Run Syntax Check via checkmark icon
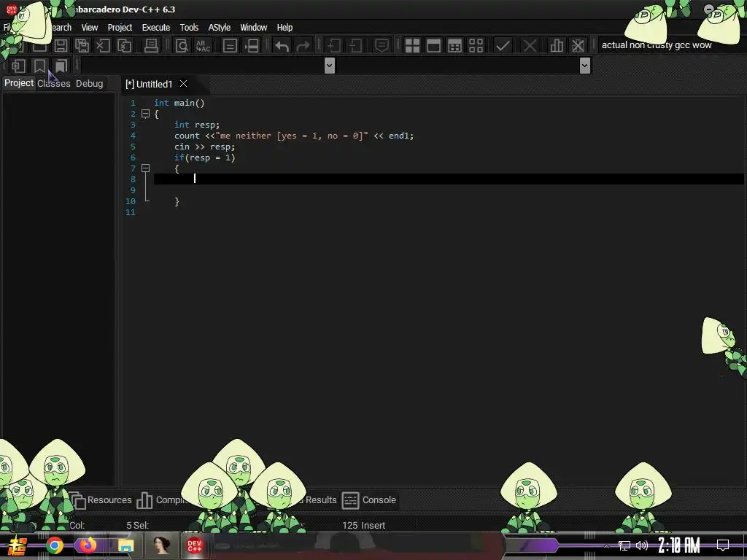Image resolution: width=747 pixels, height=560 pixels. [x=503, y=46]
